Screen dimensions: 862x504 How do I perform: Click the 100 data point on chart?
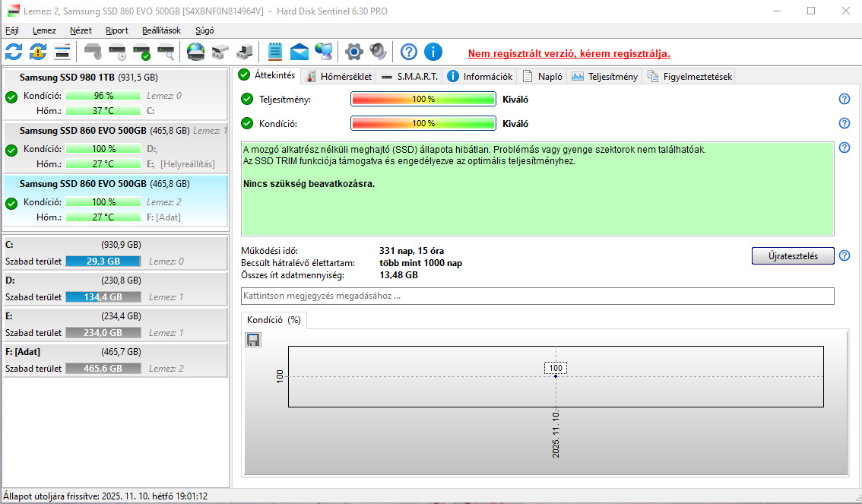tap(556, 376)
